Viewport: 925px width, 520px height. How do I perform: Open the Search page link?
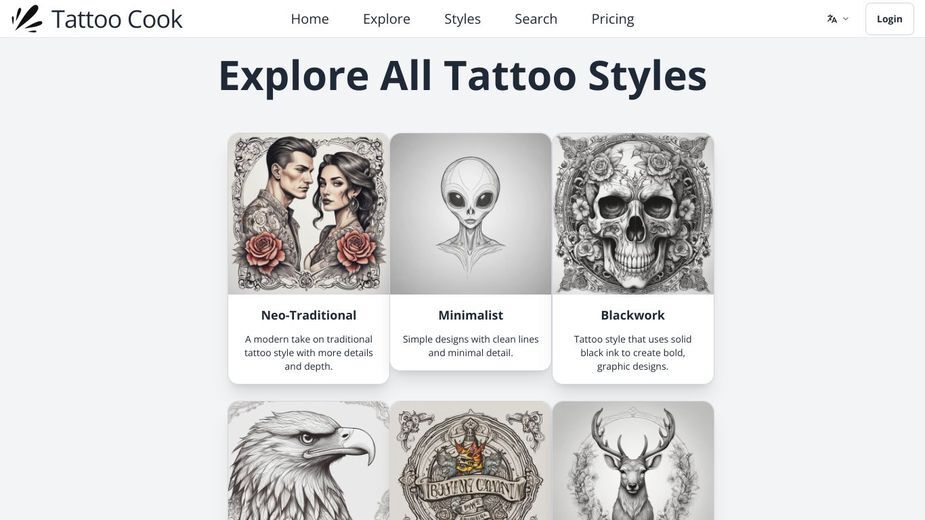pos(536,19)
